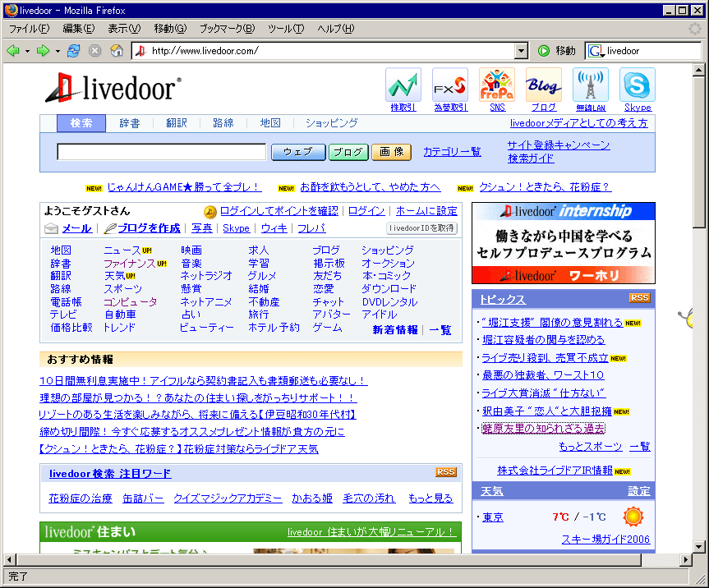Switch to the ショッピング tab
This screenshot has width=709, height=588.
coord(331,123)
